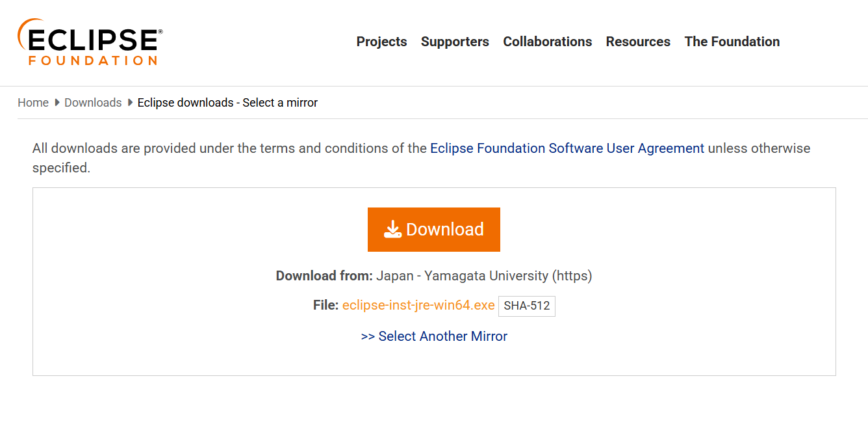Navigate to the Downloads breadcrumb
Screen dimensions: 868x428
(93, 103)
